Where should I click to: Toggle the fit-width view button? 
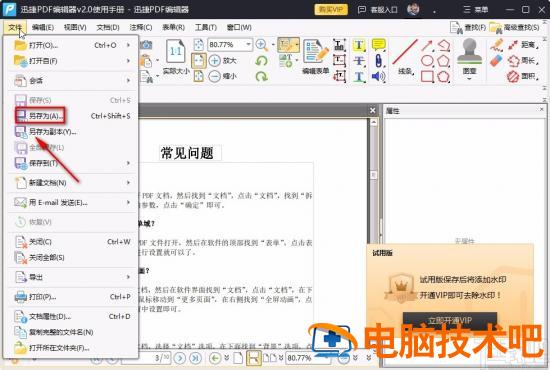199,60
